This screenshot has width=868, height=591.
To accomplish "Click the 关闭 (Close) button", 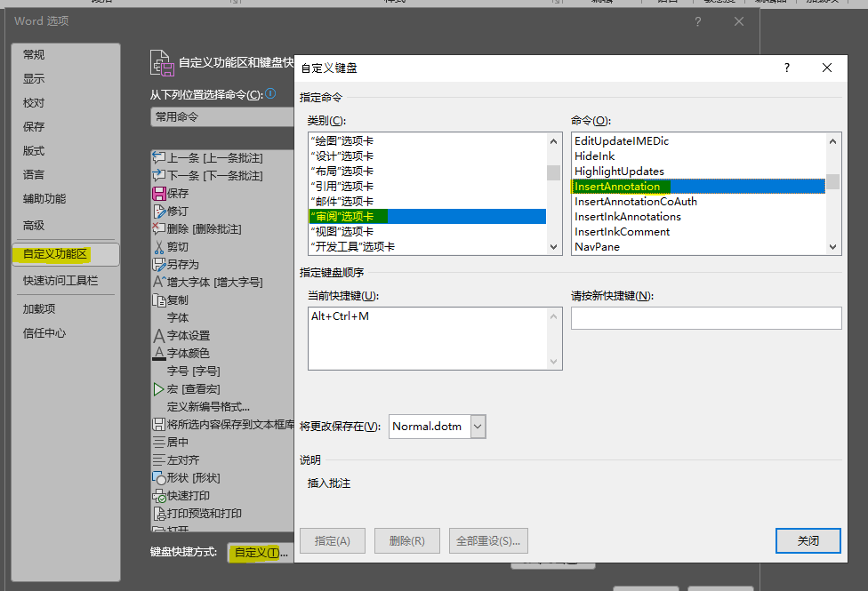I will (808, 540).
